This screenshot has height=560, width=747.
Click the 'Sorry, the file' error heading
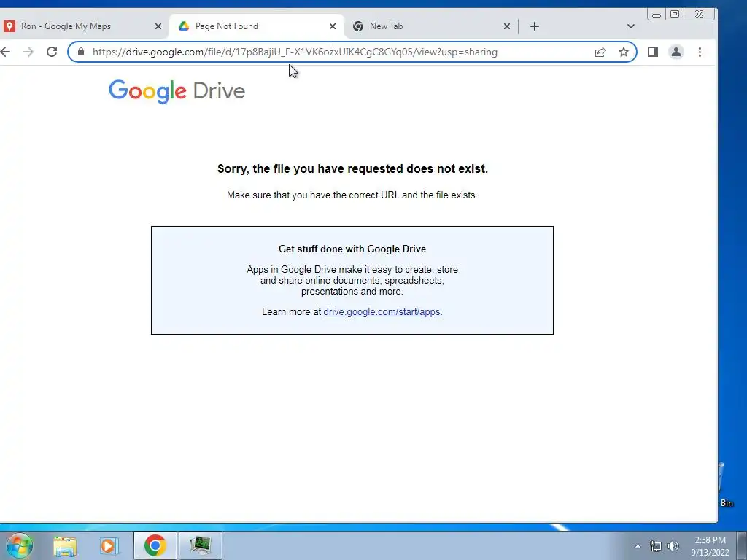pos(352,169)
